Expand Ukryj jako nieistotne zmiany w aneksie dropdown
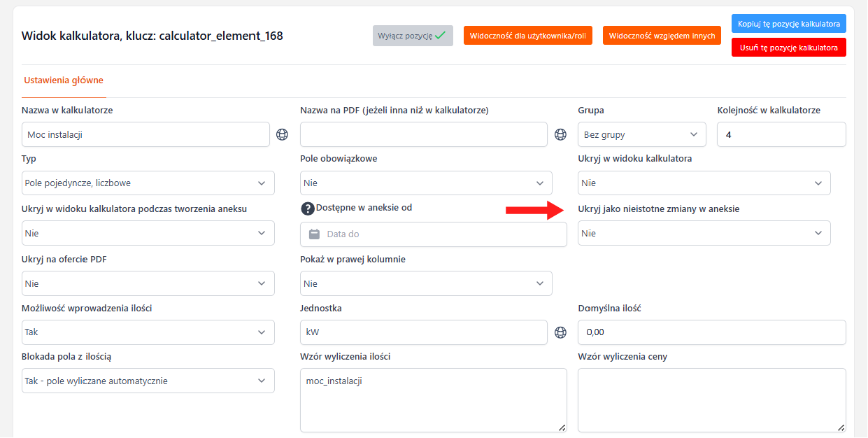This screenshot has width=868, height=438. click(704, 234)
